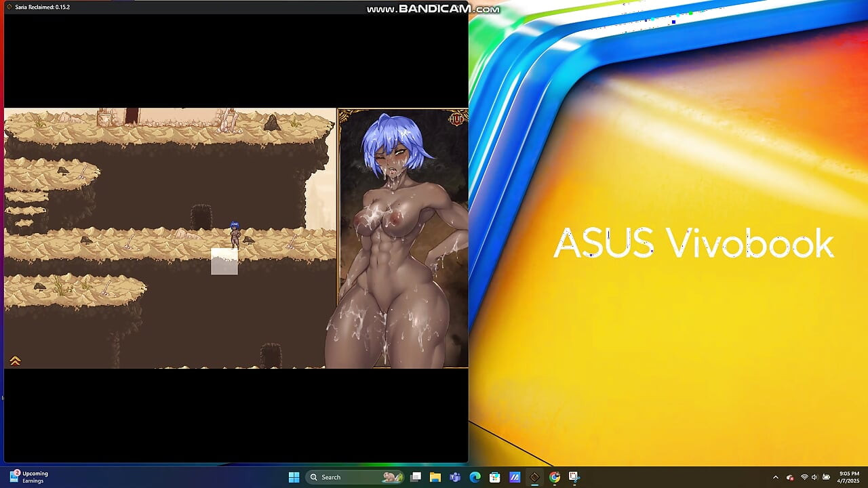Launch Microsoft Teams from the taskbar
The height and width of the screenshot is (488, 868).
455,477
